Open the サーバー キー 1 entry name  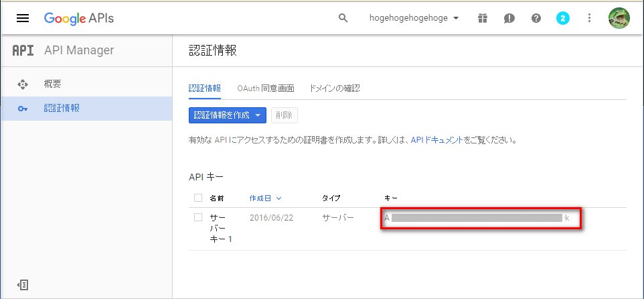(x=220, y=228)
